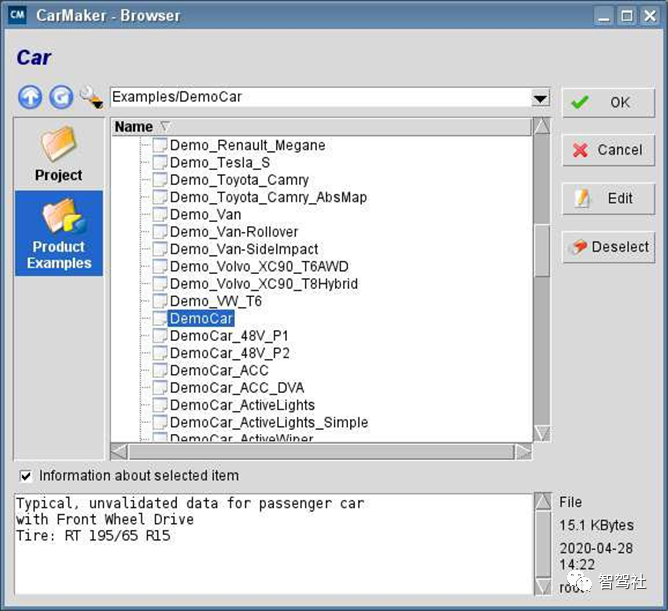Select the DemoCar_ActiveLights file
Viewport: 668px width, 611px height.
[242, 405]
